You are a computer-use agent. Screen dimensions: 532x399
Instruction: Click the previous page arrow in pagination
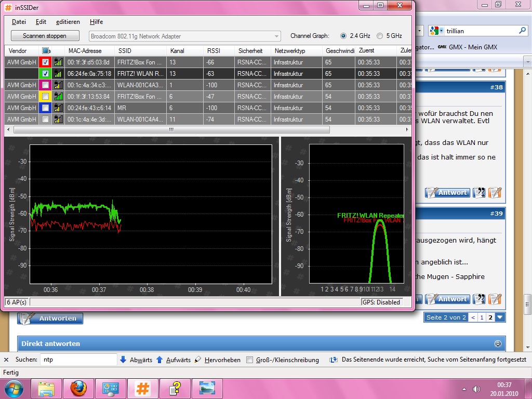473,317
